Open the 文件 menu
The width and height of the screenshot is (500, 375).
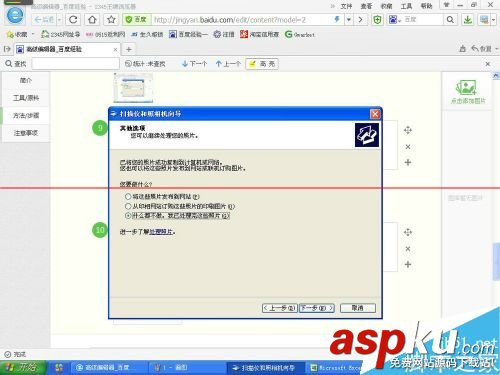(346, 6)
